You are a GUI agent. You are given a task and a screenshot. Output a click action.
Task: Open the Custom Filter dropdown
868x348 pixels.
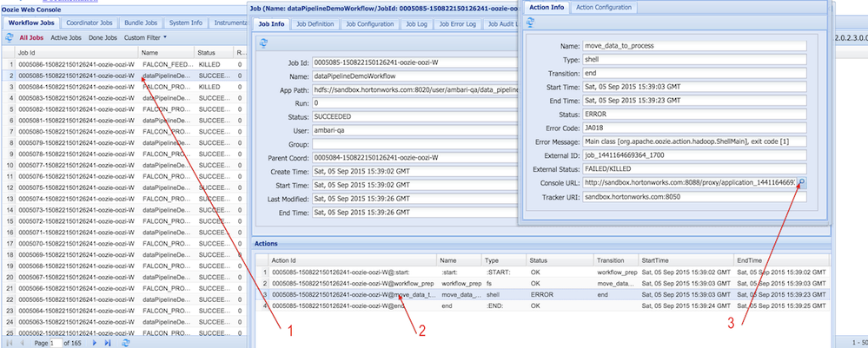[x=146, y=38]
